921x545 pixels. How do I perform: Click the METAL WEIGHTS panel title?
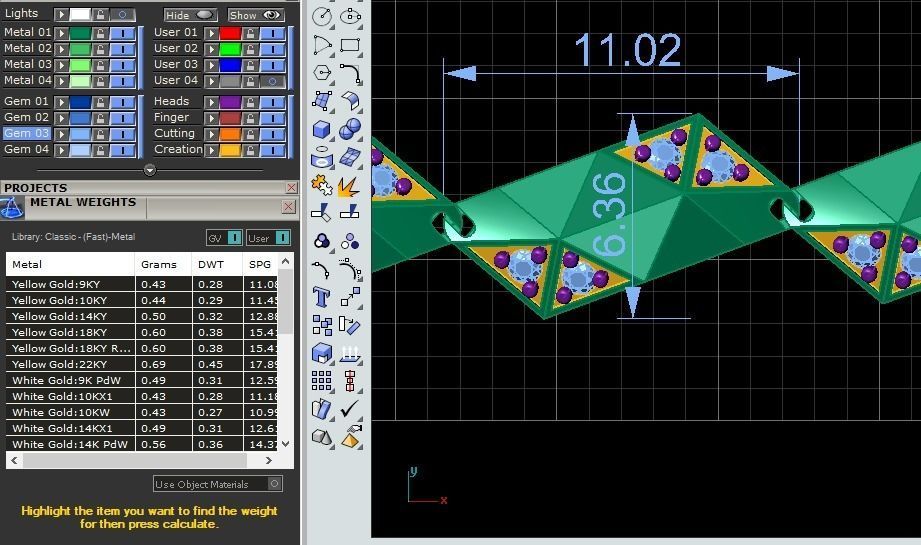(83, 202)
